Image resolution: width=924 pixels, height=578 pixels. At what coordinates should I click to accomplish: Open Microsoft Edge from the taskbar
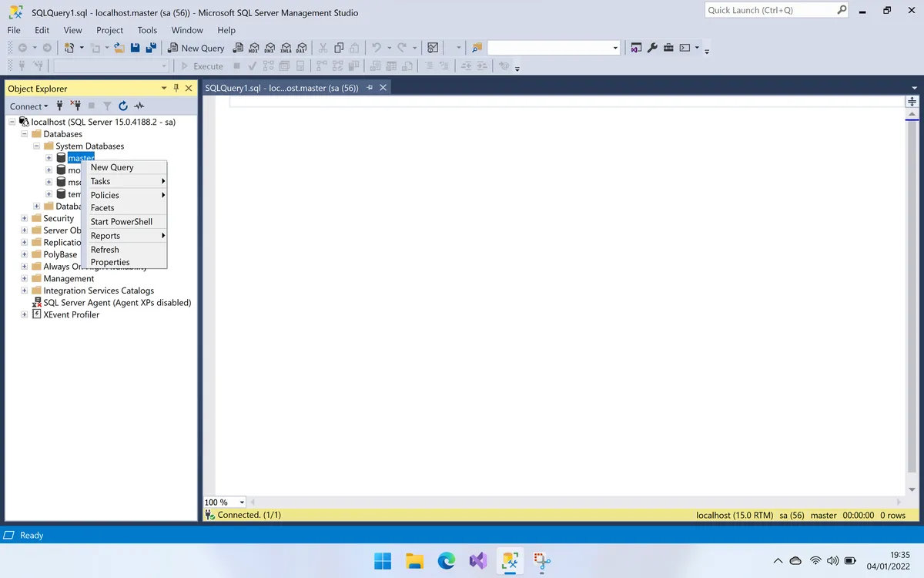click(x=447, y=560)
